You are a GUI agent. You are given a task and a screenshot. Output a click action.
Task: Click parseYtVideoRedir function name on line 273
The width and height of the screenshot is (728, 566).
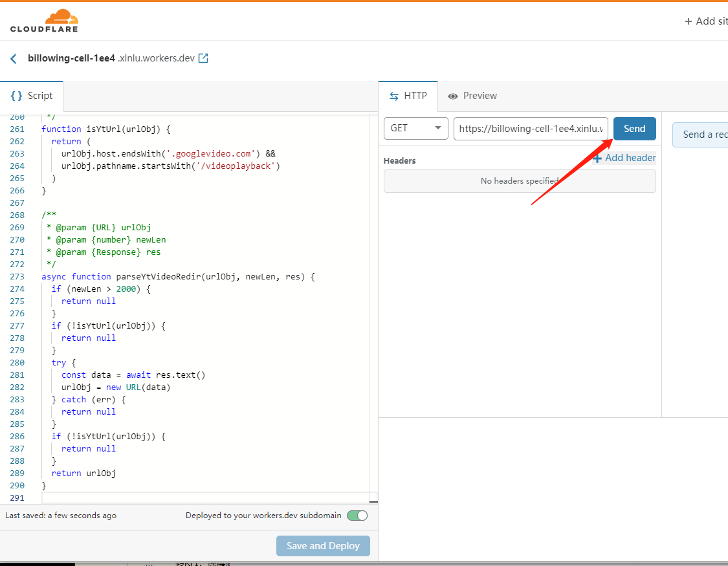coord(159,276)
